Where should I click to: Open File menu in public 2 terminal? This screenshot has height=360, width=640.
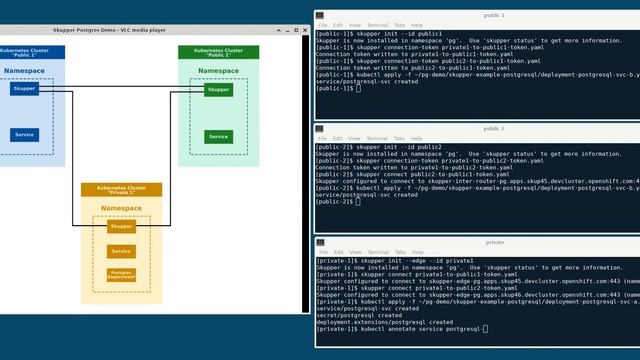[322, 139]
